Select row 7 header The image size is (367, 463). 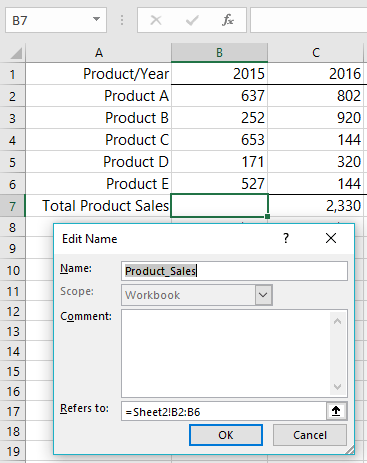pos(13,206)
